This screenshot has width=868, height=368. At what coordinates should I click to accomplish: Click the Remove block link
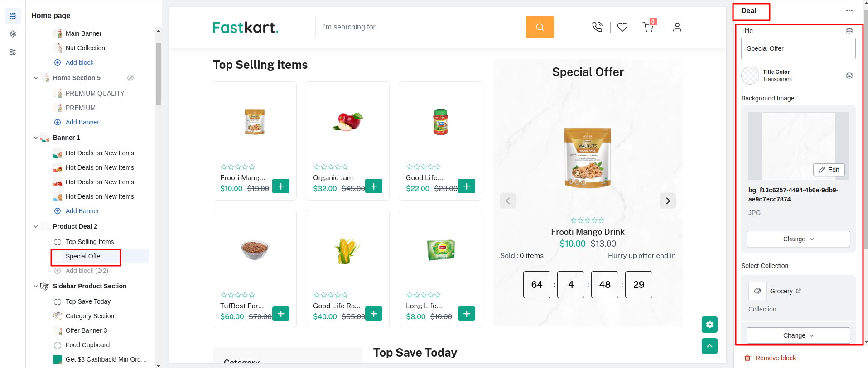(775, 358)
